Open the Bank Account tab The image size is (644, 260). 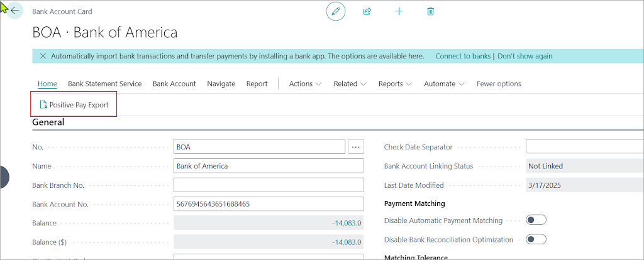coord(174,84)
